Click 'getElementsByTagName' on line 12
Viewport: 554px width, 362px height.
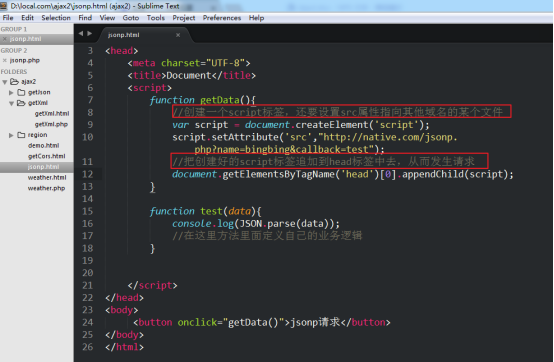pos(278,174)
